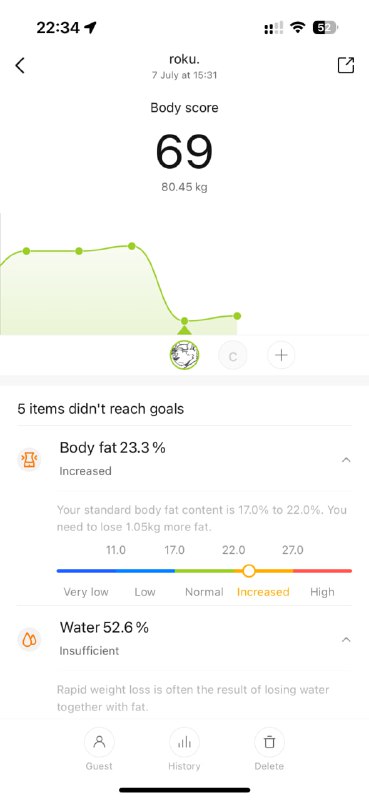Select the first green graph data point
This screenshot has height=800, width=369.
(27, 251)
